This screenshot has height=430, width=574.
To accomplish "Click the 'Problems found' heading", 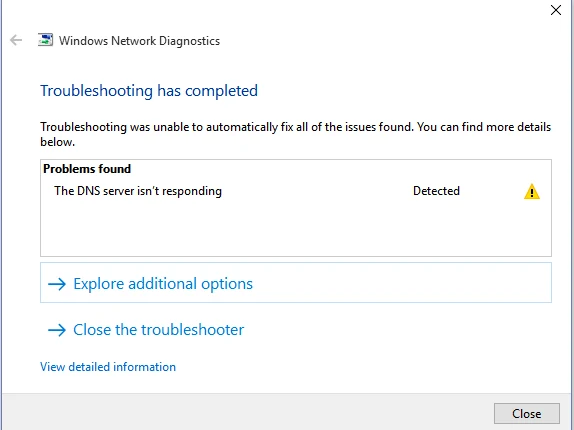I will [87, 169].
